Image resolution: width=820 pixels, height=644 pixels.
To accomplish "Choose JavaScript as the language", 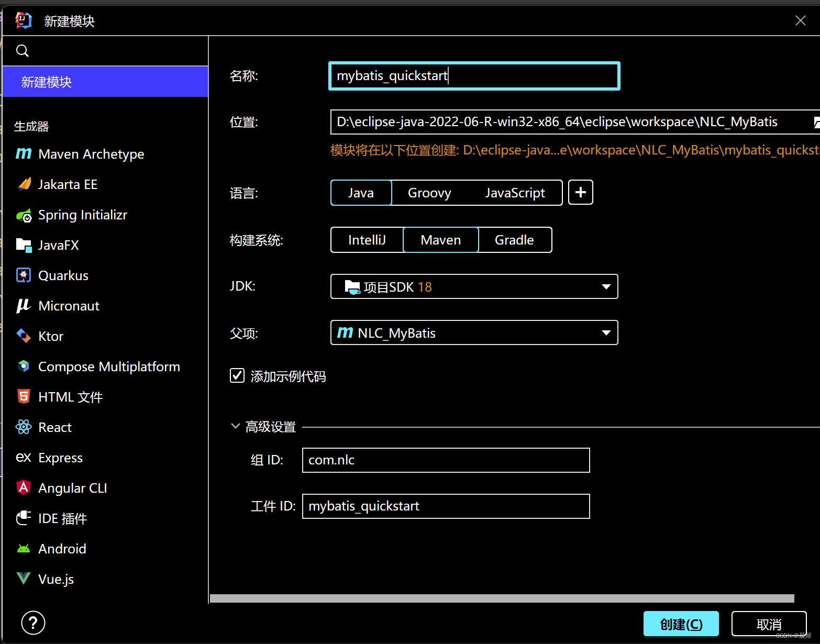I will [x=515, y=193].
